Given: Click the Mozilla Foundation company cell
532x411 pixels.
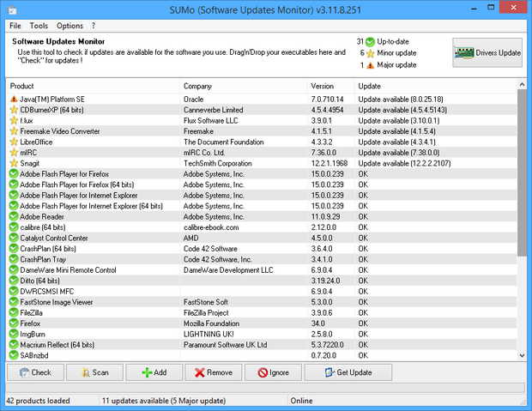Looking at the screenshot, I should (211, 323).
